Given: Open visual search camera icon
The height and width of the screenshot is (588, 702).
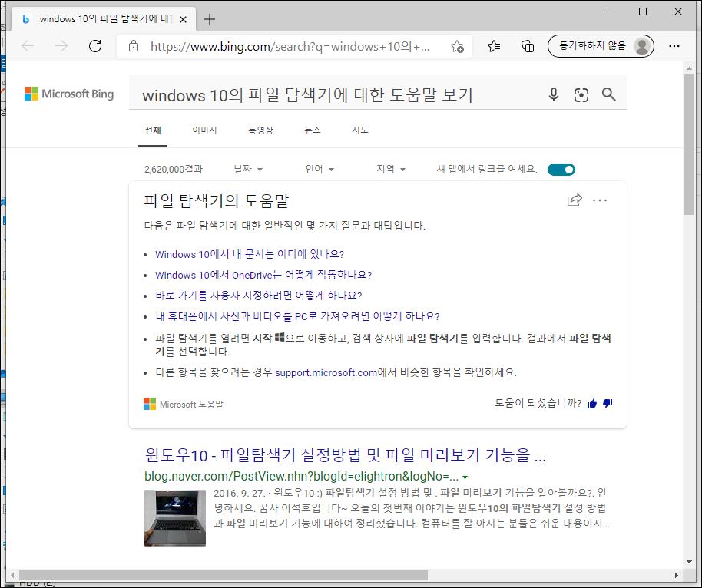Looking at the screenshot, I should [x=581, y=95].
